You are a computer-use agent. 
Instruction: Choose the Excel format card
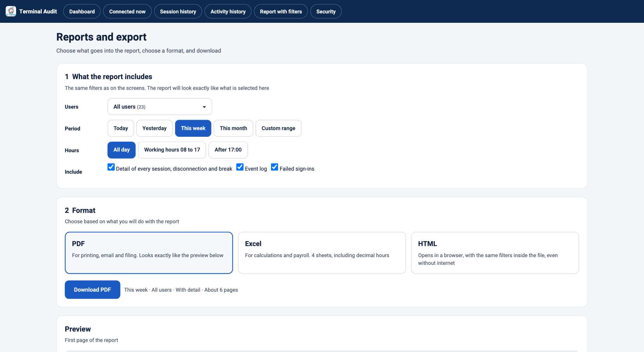tap(322, 253)
